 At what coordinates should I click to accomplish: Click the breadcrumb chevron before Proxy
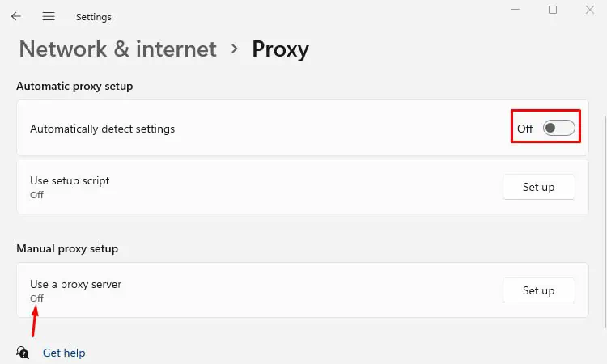coord(235,49)
